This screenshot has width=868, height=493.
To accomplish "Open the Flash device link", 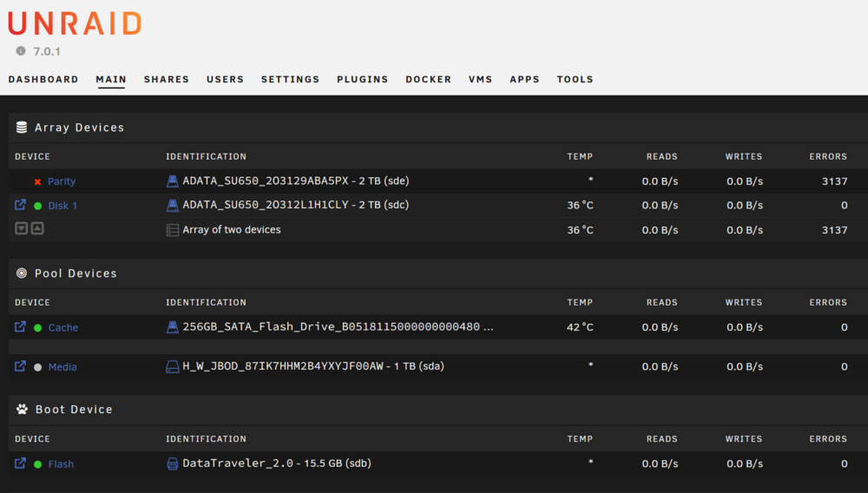I will click(x=61, y=464).
